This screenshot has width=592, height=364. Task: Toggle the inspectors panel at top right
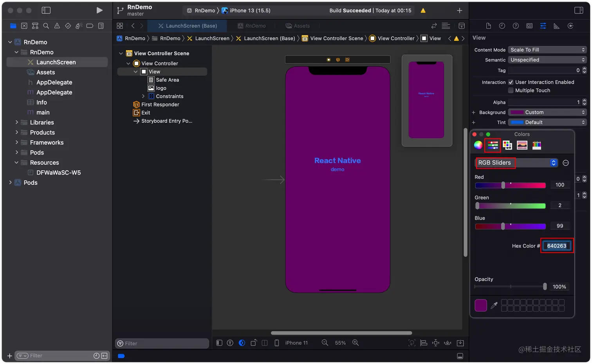(x=579, y=10)
